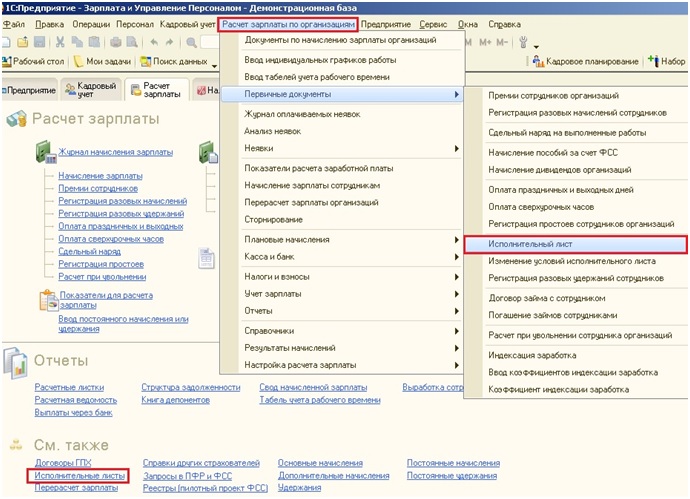
Task: Open the Сдельный наряд link
Action: [x=89, y=251]
